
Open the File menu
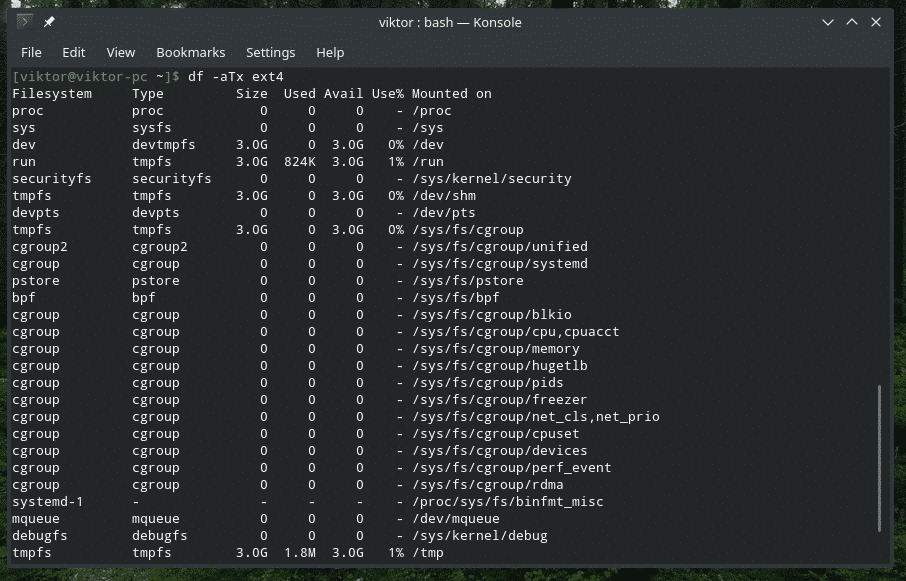pos(31,52)
